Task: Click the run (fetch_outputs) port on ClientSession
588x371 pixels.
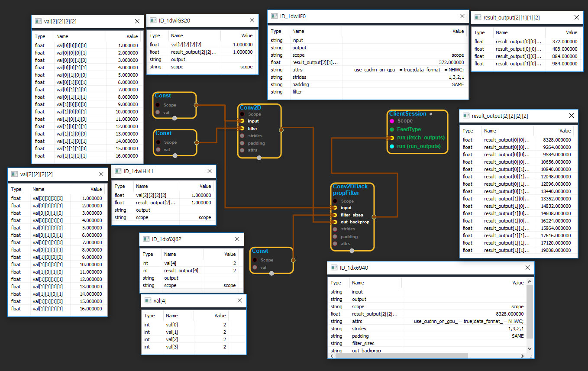Action: coord(392,138)
